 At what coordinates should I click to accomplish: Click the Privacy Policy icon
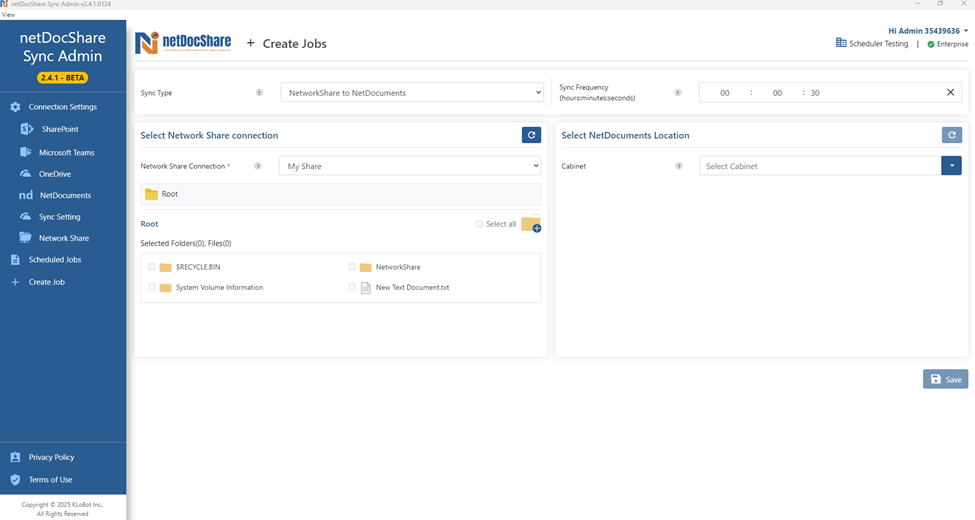click(16, 457)
